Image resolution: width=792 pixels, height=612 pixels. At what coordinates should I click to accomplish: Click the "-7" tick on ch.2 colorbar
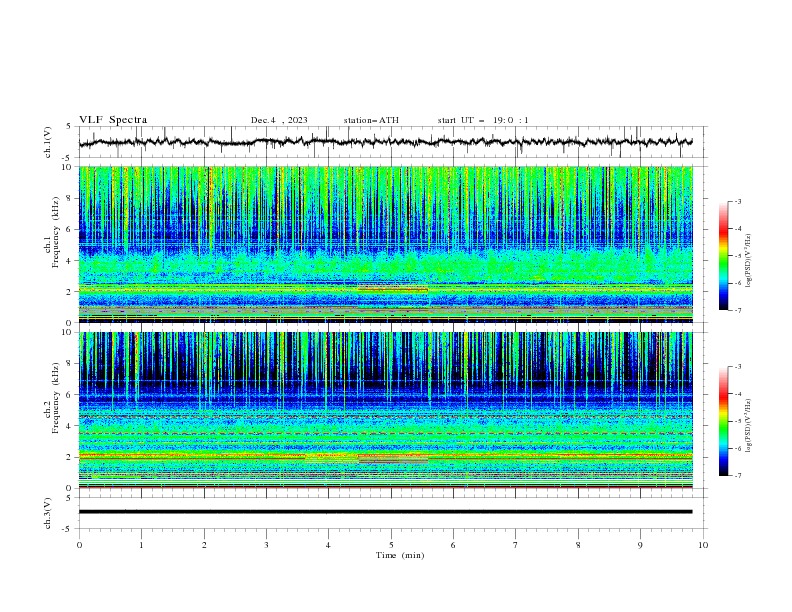[737, 476]
